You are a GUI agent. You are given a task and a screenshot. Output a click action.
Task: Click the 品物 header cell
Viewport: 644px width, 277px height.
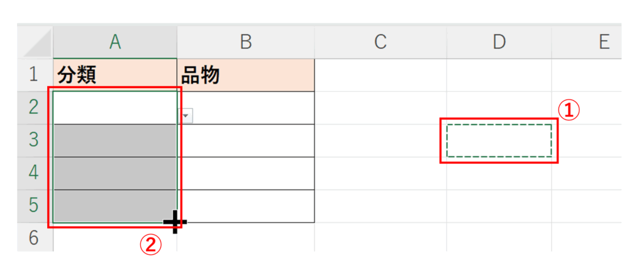coord(246,76)
